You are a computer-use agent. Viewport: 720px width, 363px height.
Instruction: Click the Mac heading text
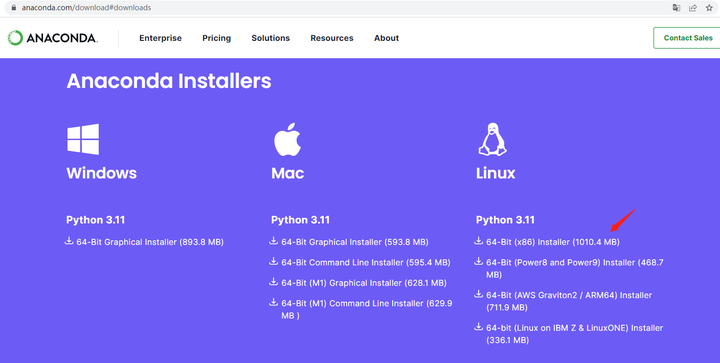click(x=287, y=173)
